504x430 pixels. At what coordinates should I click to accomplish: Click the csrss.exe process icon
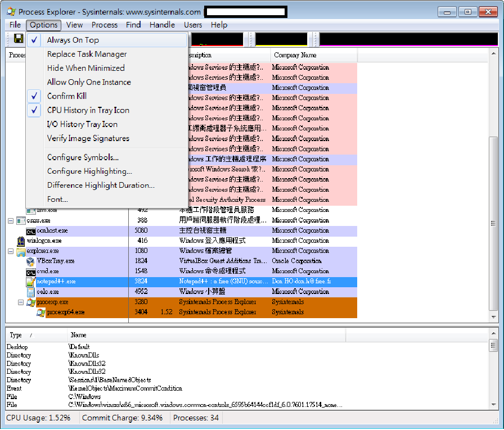[x=21, y=220]
